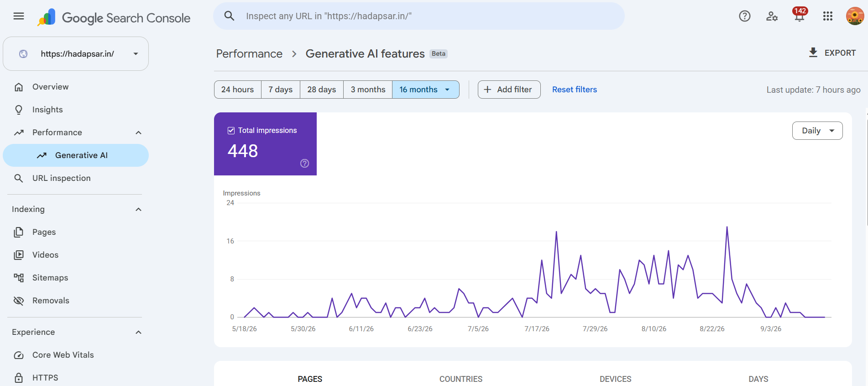Open URL inspection in the sidebar
This screenshot has width=868, height=386.
[76, 178]
